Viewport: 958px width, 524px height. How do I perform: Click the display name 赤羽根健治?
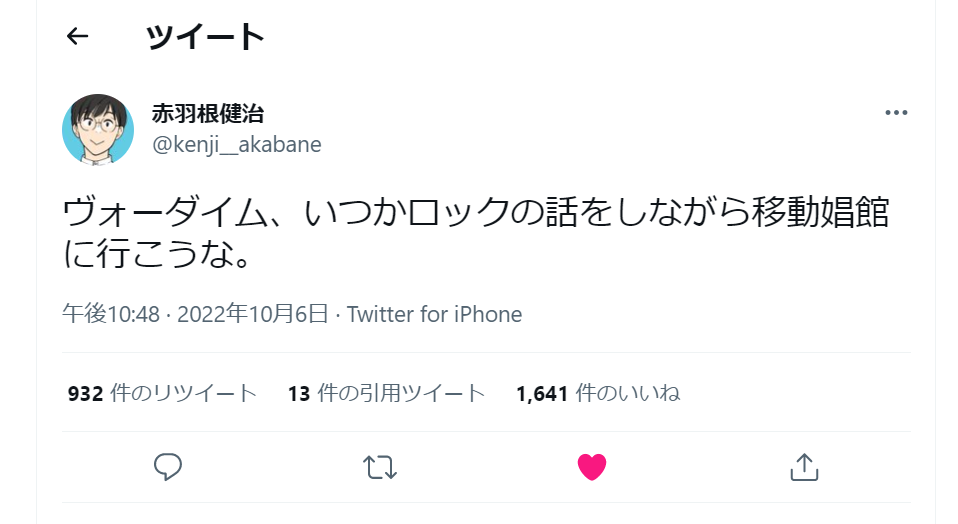208,113
